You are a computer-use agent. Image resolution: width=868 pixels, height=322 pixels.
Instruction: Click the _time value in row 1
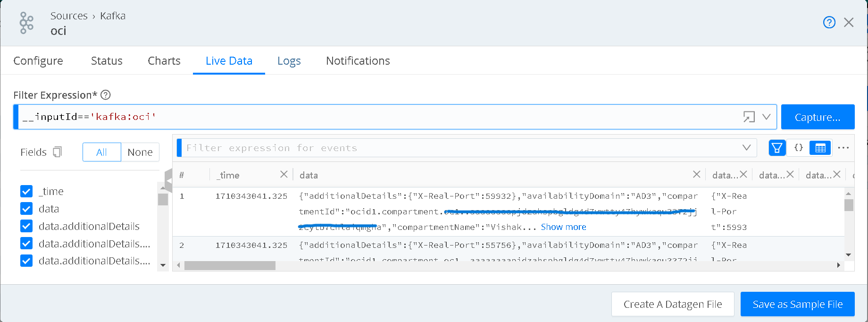coord(251,196)
